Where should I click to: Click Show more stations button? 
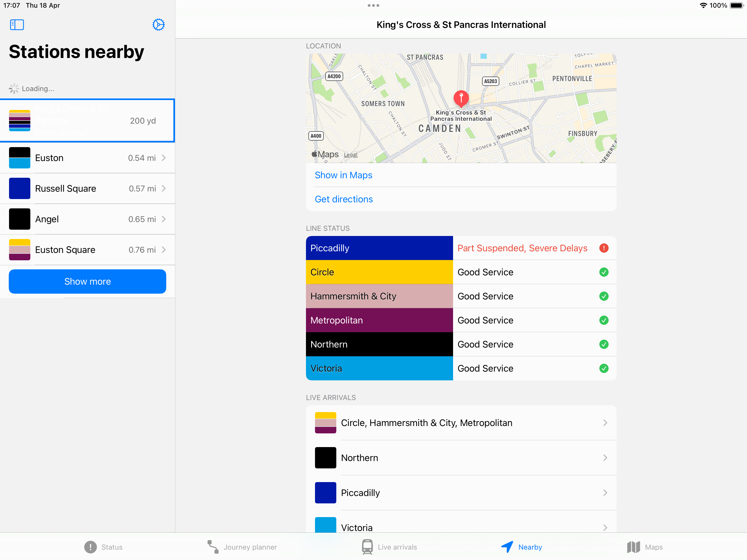(87, 282)
